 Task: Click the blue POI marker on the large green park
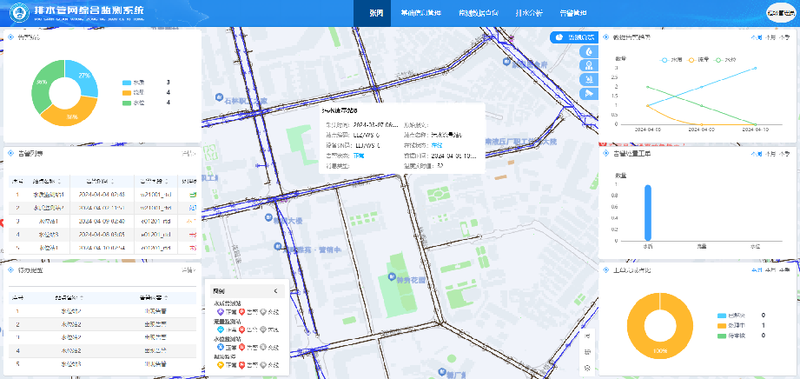click(x=392, y=277)
